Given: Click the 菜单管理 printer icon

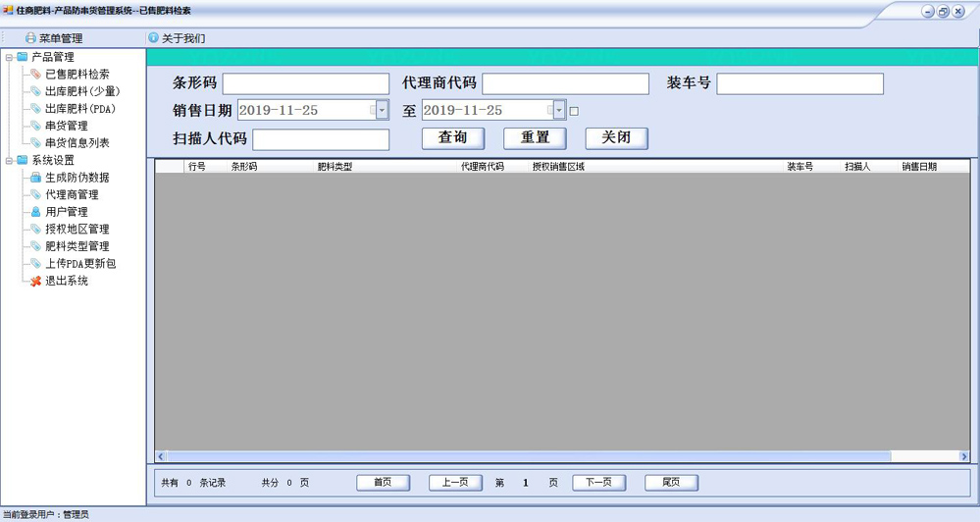Looking at the screenshot, I should click(x=30, y=38).
